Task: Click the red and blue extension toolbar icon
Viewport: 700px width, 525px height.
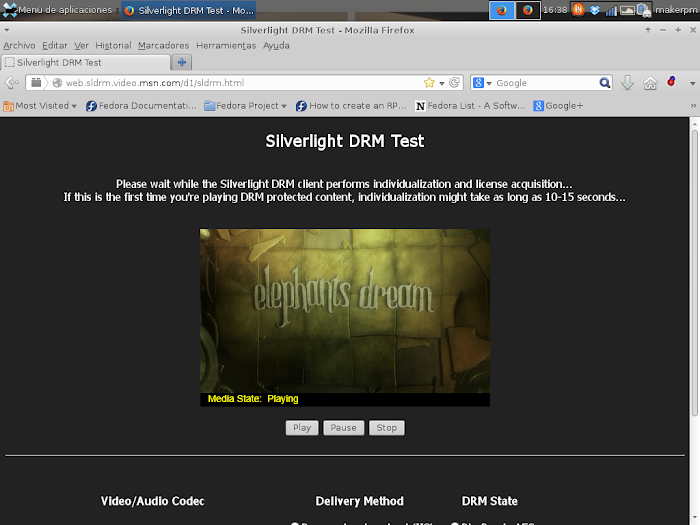Action: point(671,82)
